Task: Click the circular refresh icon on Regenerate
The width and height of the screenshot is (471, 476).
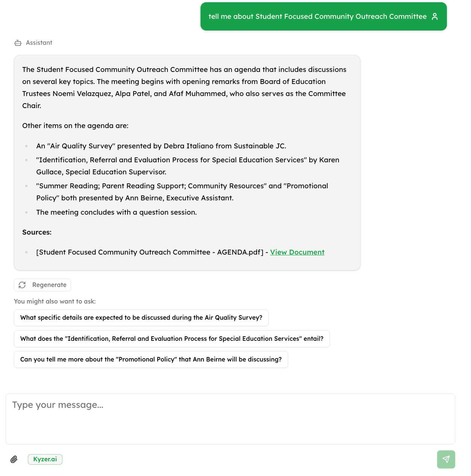Action: tap(23, 285)
